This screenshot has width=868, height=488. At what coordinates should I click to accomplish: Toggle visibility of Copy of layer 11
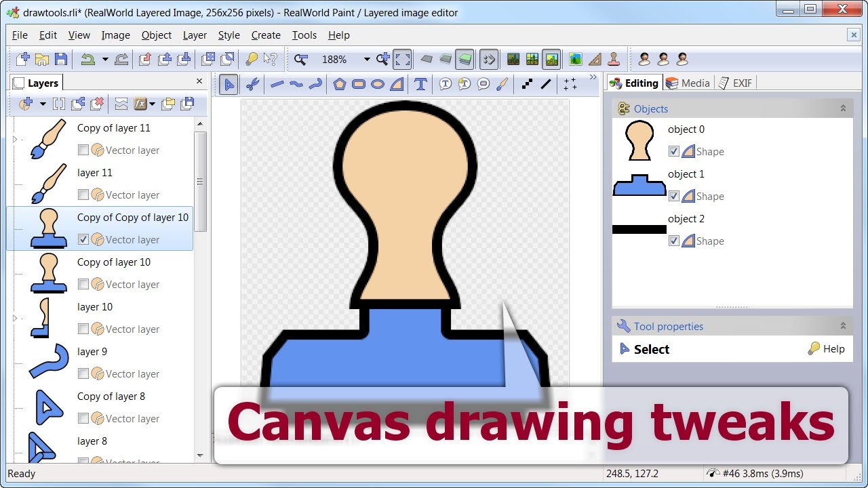click(83, 150)
